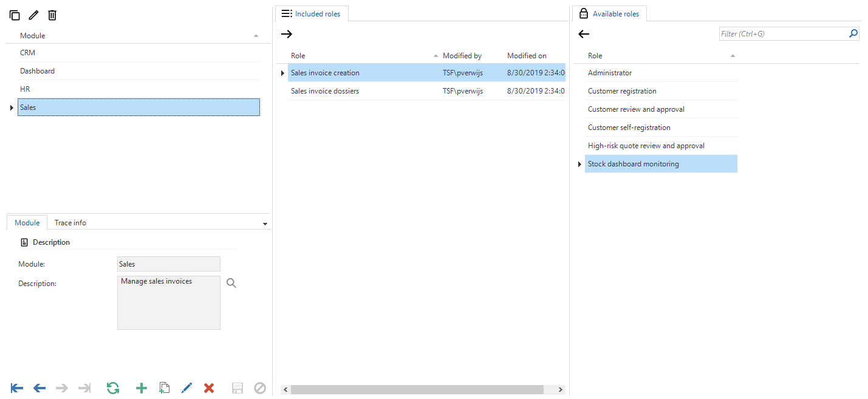Image resolution: width=868 pixels, height=399 pixels.
Task: Expand the Sales invoice creation row
Action: [x=281, y=72]
